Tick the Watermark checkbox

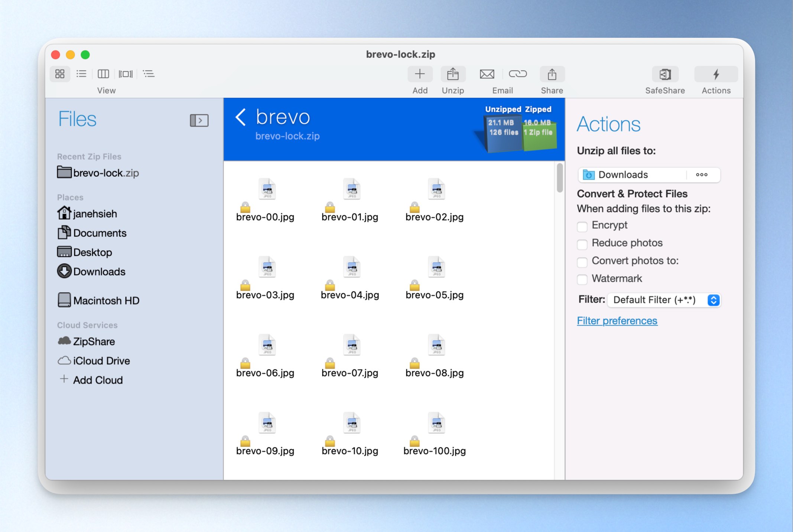click(582, 279)
